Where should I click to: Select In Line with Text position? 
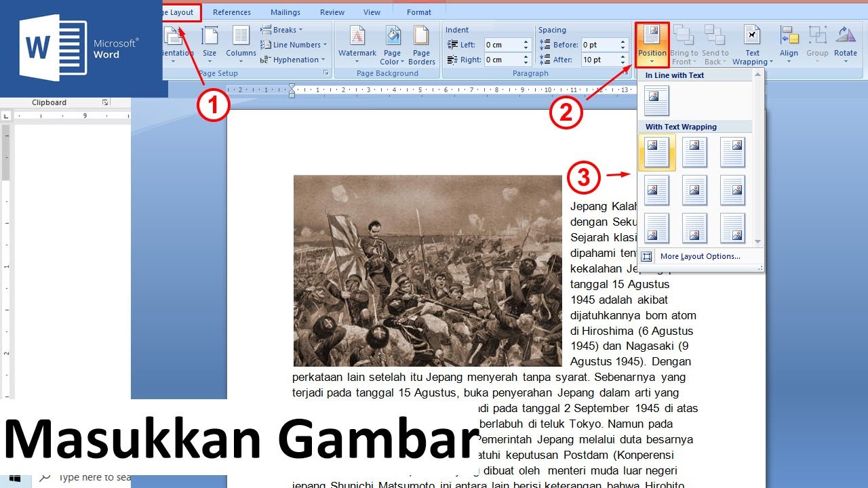tap(656, 101)
